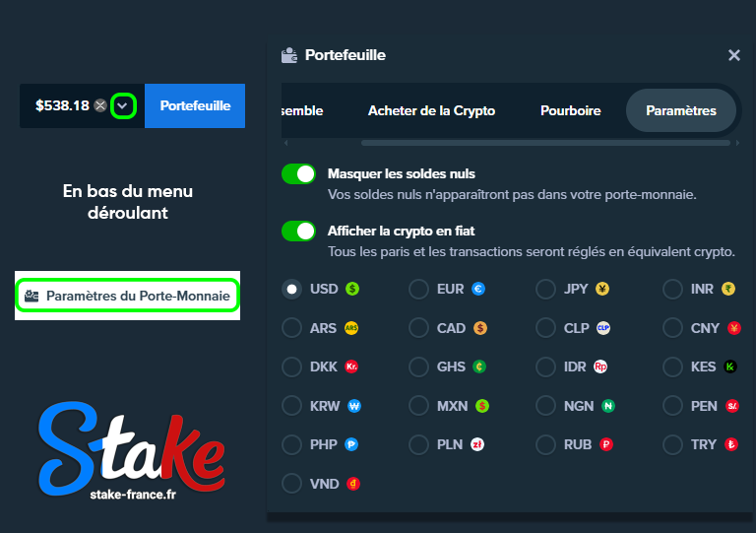Open Paramètres du Porte-Monnaie link
The height and width of the screenshot is (533, 756).
click(x=128, y=296)
